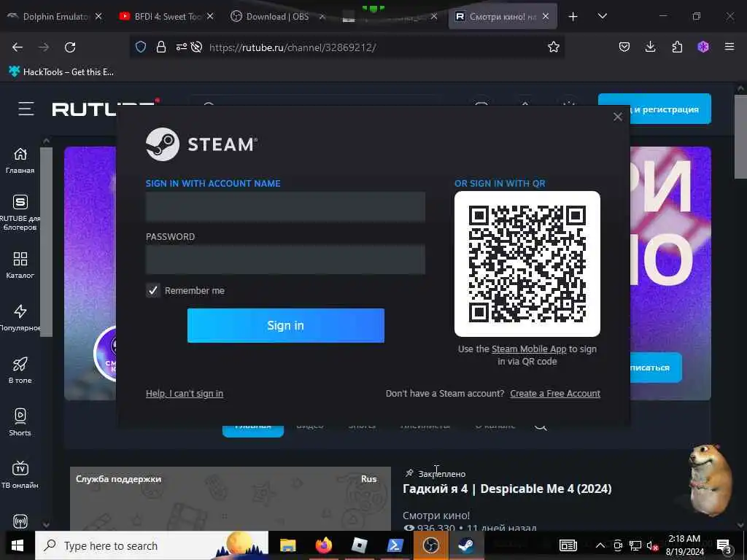The height and width of the screenshot is (560, 747).
Task: Close the Dolphin Emulator browser tab
Action: pos(98,16)
